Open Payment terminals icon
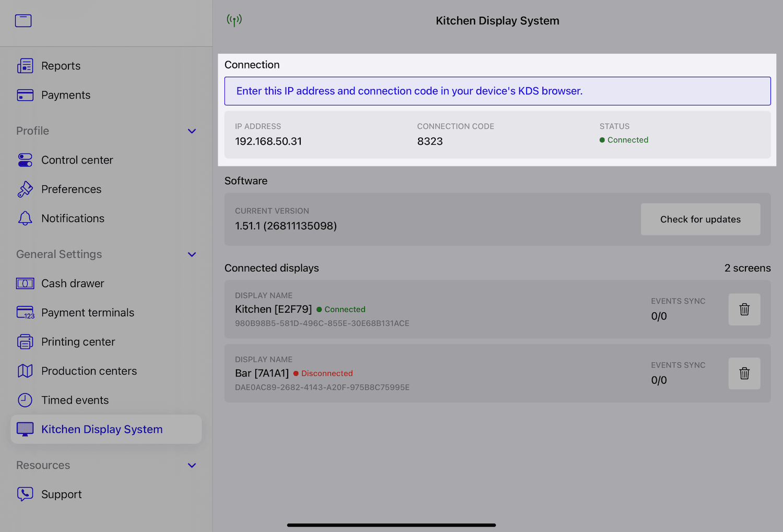 click(25, 313)
